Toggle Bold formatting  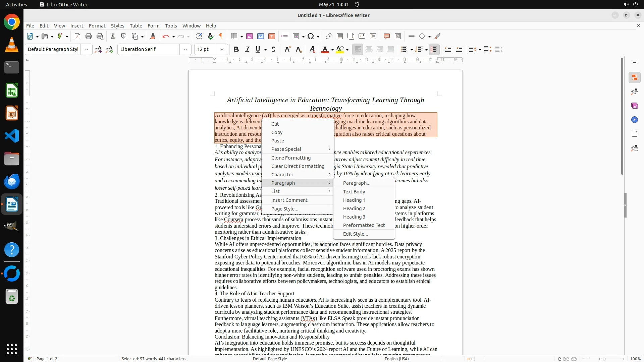[236, 49]
